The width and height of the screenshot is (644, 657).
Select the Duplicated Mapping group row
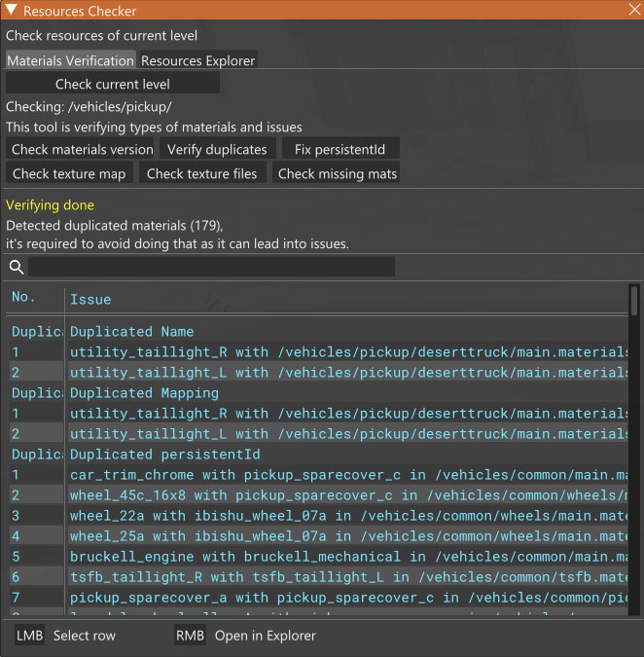(x=144, y=393)
